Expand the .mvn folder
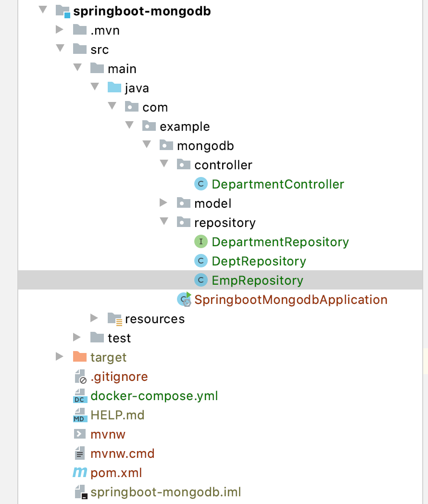This screenshot has width=428, height=504. click(60, 30)
